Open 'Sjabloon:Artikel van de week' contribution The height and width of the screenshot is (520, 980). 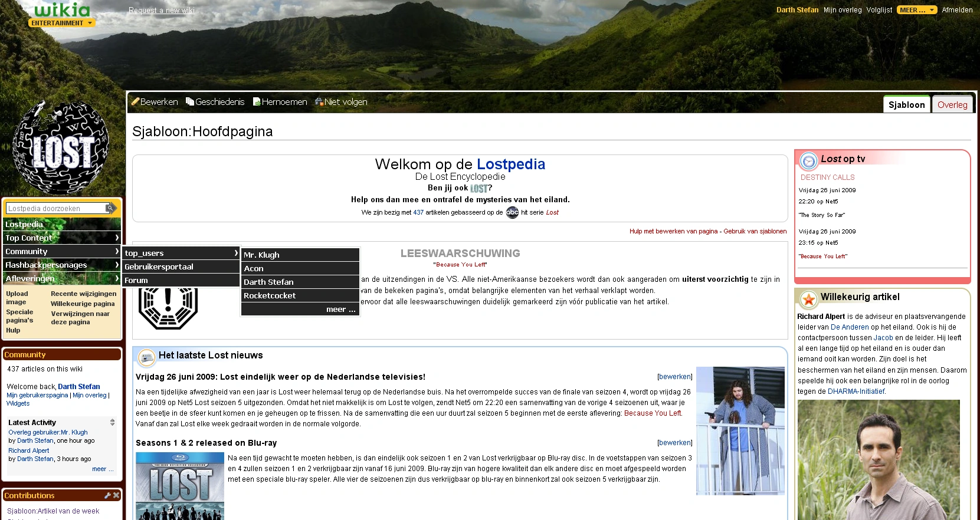[53, 511]
